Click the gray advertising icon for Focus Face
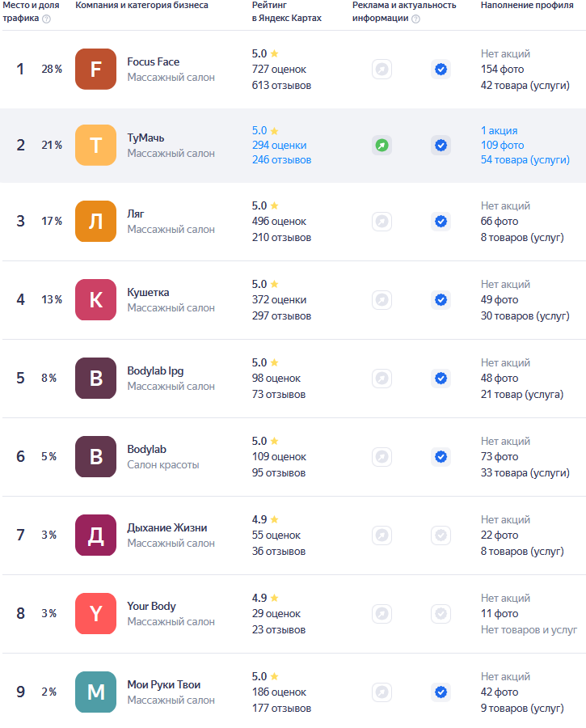Screen dimensions: 586x728 coord(382,70)
